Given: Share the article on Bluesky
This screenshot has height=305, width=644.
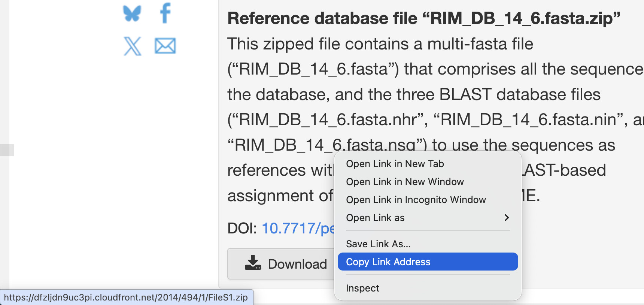Looking at the screenshot, I should [132, 13].
